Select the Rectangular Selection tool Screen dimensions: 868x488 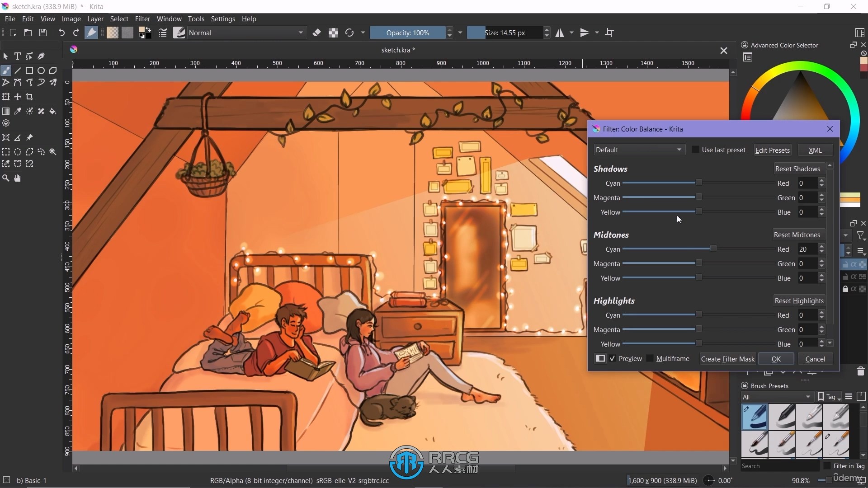point(6,152)
